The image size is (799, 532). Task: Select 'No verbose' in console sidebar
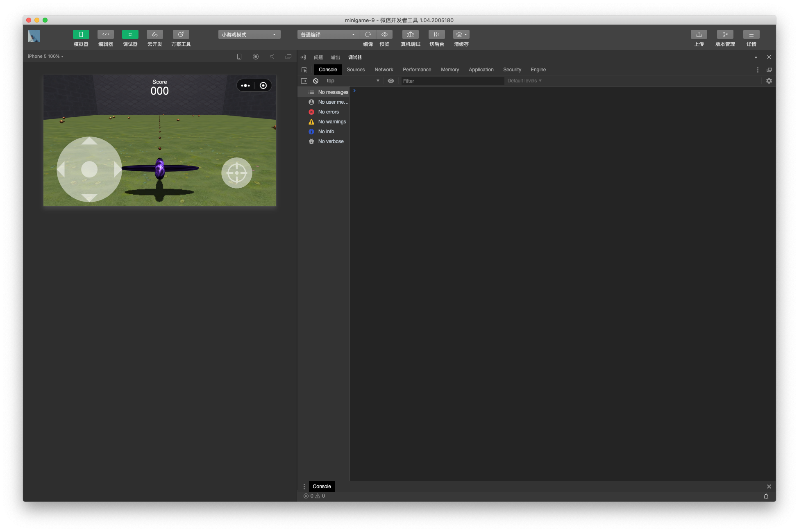pyautogui.click(x=323, y=141)
